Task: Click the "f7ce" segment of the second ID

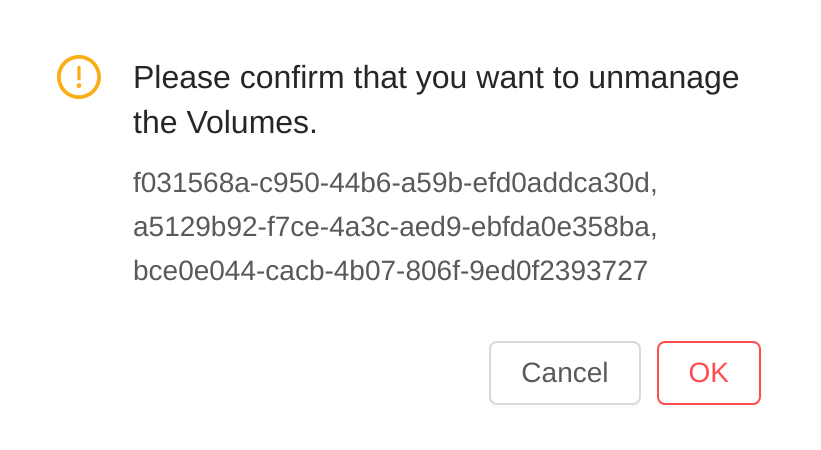Action: (x=285, y=227)
